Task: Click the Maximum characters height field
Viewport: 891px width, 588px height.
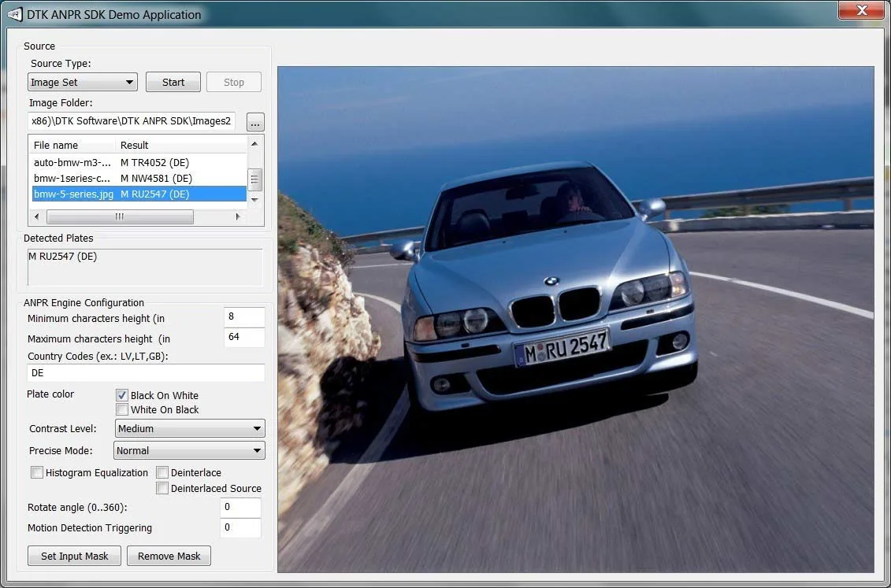Action: [244, 338]
